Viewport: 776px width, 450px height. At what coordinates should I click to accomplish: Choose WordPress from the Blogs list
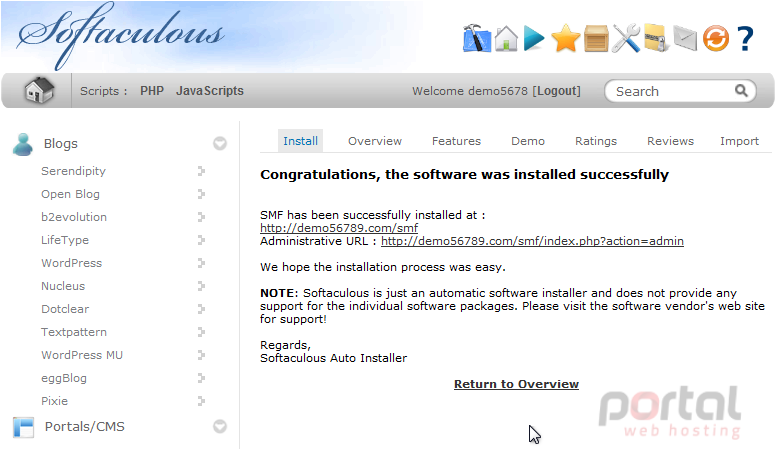(71, 263)
